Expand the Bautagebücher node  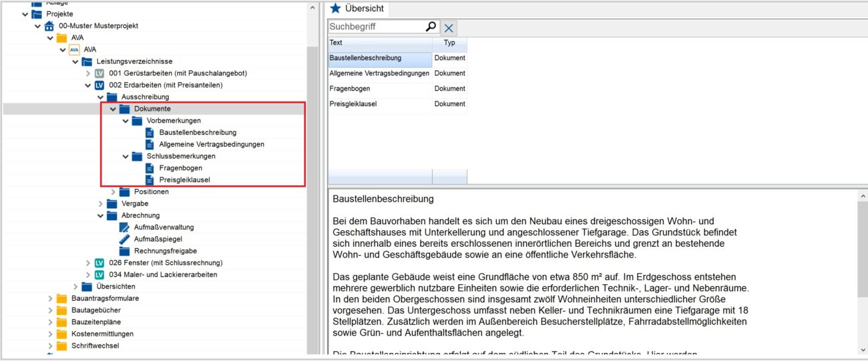[x=50, y=310]
